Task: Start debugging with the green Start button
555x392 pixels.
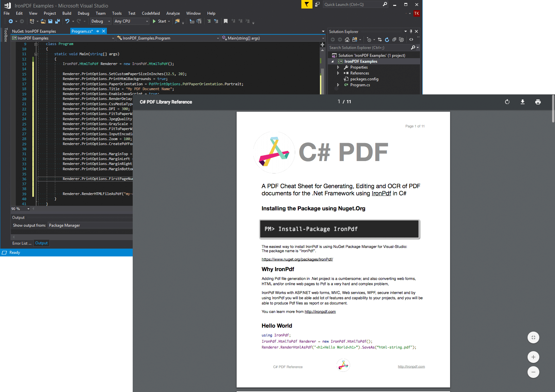Action: 160,21
